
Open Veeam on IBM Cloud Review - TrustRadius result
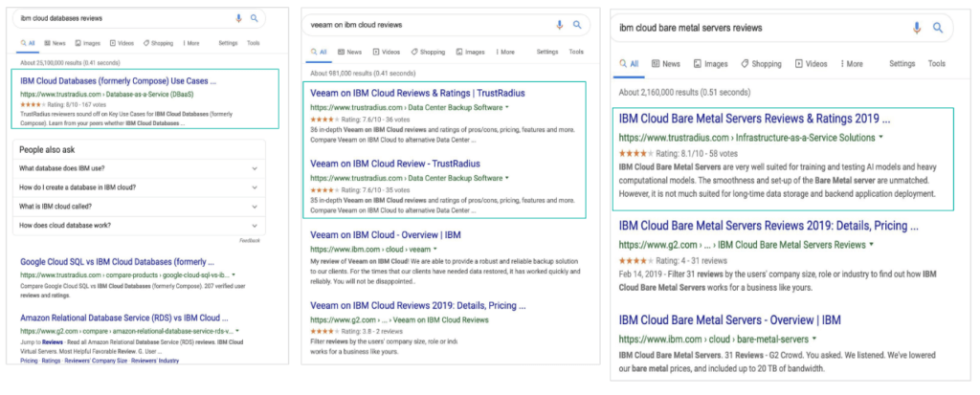pos(395,164)
